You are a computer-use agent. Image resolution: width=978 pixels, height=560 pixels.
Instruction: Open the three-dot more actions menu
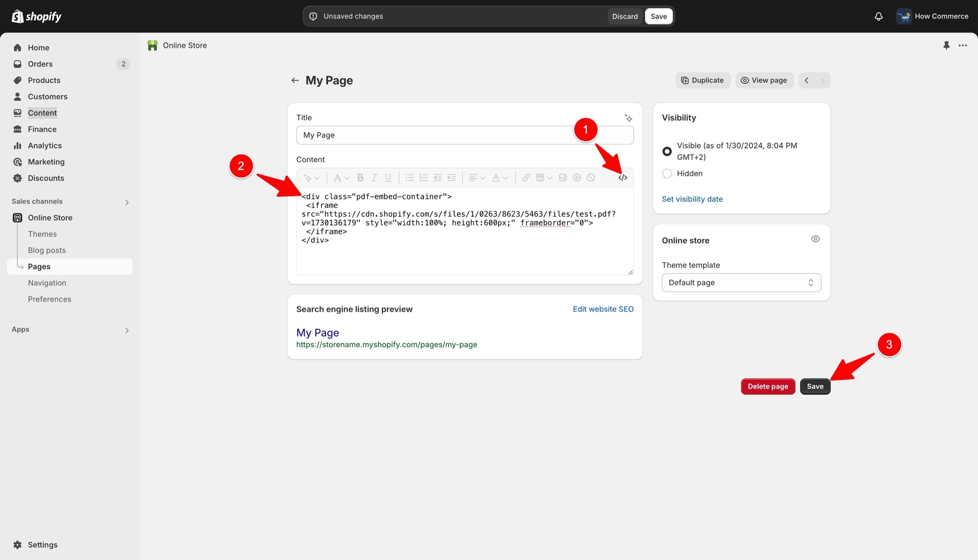click(963, 46)
